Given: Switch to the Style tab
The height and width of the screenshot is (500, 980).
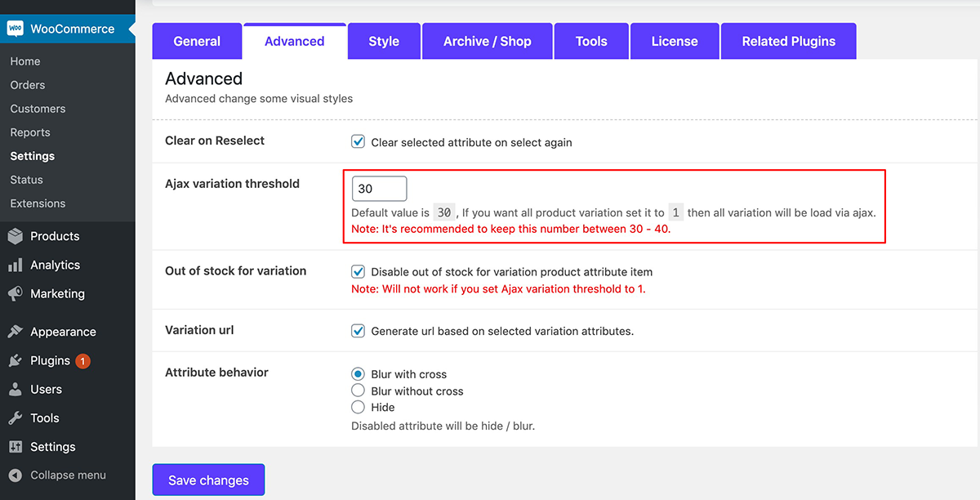Looking at the screenshot, I should [384, 41].
